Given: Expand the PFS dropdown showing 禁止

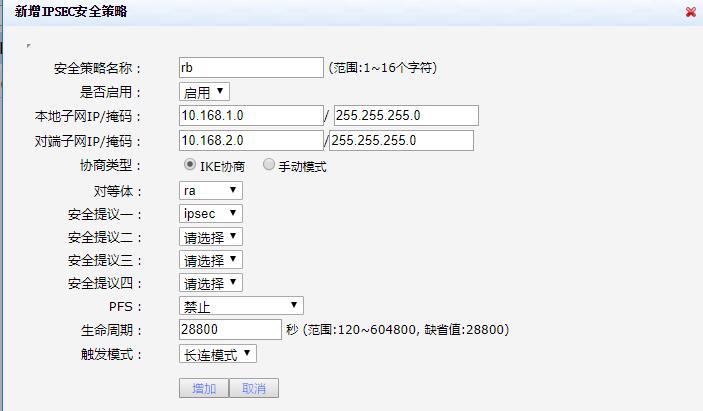Looking at the screenshot, I should pyautogui.click(x=240, y=306).
